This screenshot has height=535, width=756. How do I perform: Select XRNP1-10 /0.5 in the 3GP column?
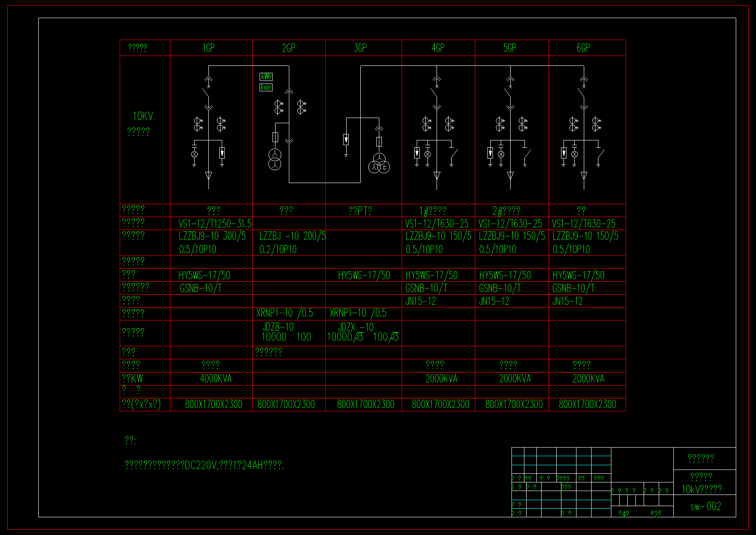click(358, 313)
